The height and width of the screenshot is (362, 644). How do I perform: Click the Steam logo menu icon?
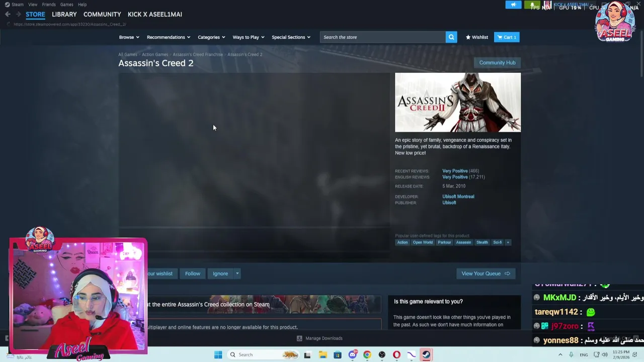pos(7,5)
